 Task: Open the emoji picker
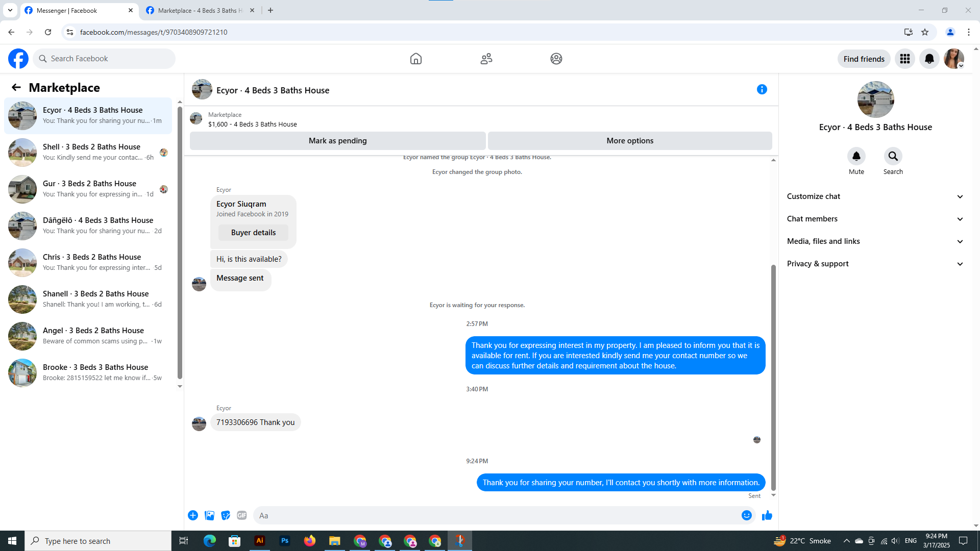coord(747,515)
